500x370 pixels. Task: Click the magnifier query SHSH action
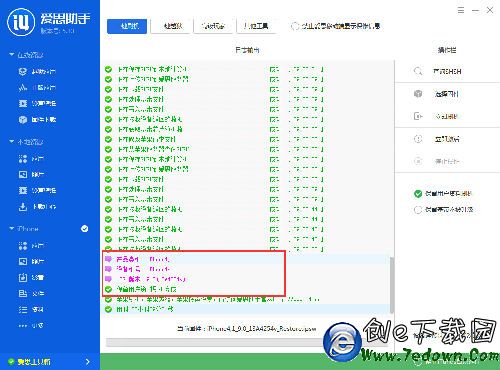click(438, 71)
